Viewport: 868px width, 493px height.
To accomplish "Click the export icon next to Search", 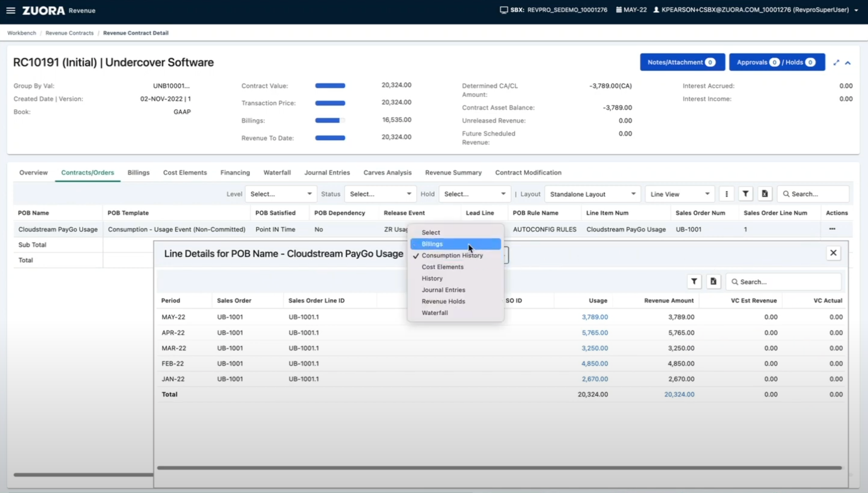I will [765, 194].
